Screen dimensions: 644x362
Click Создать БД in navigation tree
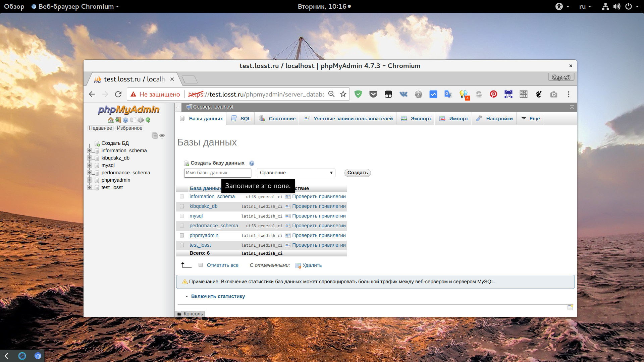[x=115, y=143]
